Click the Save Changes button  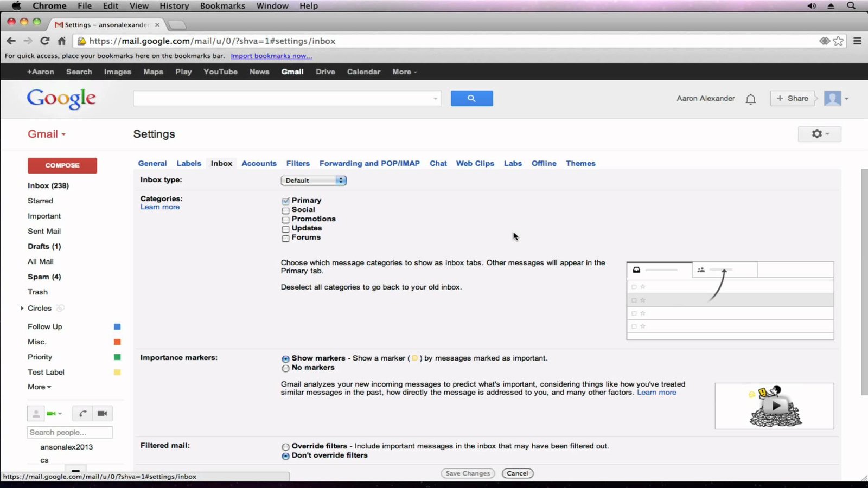pyautogui.click(x=468, y=473)
